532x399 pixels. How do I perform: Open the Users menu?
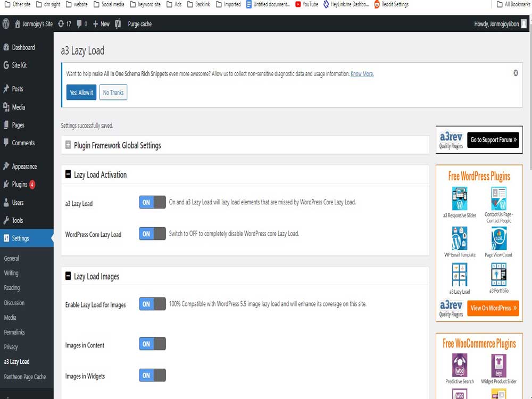click(27, 203)
